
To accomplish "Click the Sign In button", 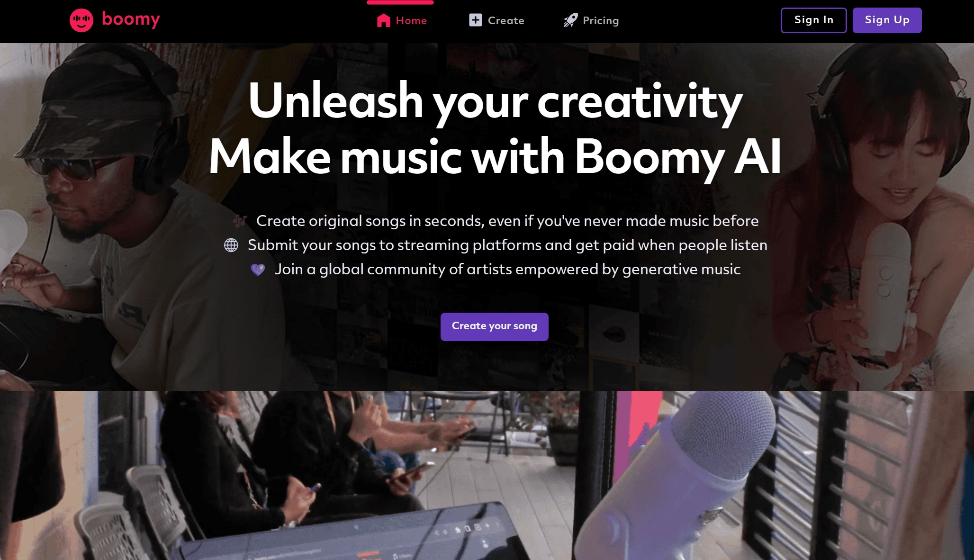I will tap(813, 20).
